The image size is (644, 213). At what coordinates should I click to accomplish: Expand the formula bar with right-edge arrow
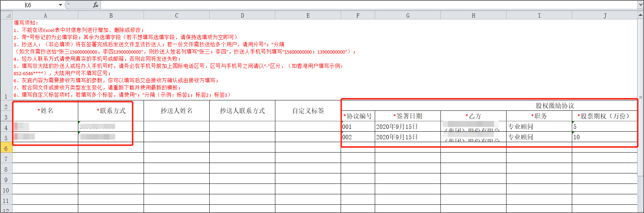pos(640,5)
